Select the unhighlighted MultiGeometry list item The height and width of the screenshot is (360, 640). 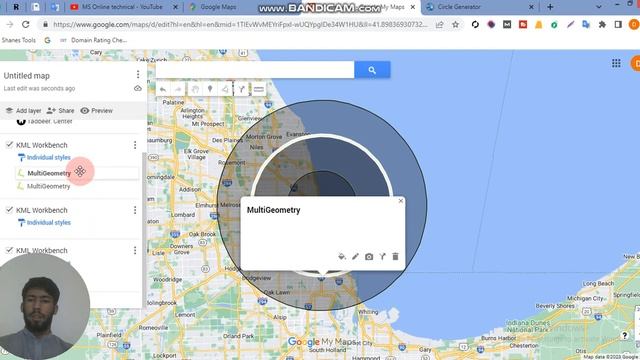pyautogui.click(x=49, y=186)
